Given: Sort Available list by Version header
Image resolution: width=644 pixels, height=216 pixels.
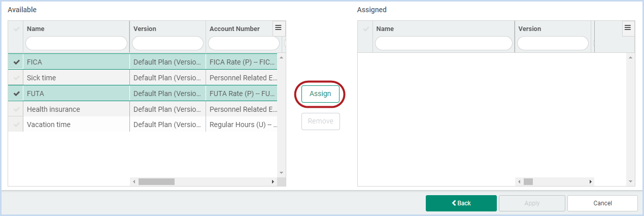Looking at the screenshot, I should pyautogui.click(x=145, y=29).
